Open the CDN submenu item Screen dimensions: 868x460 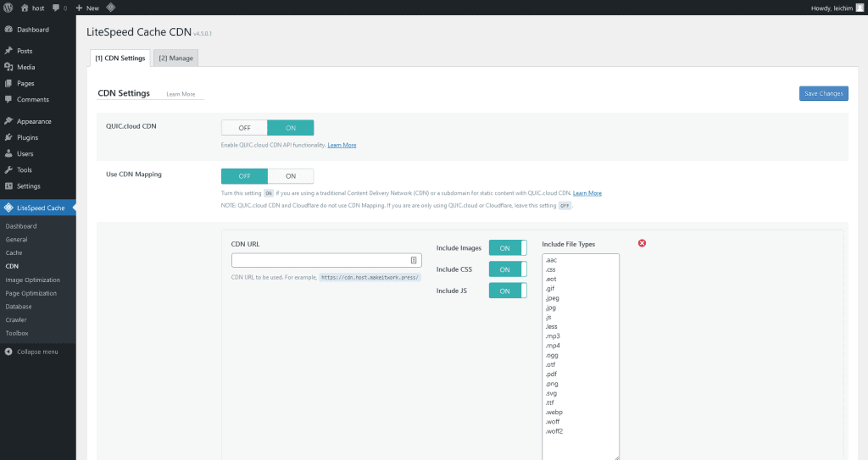[12, 266]
